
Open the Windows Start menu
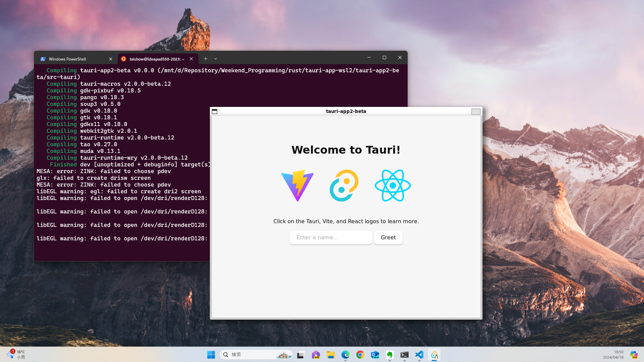211,355
